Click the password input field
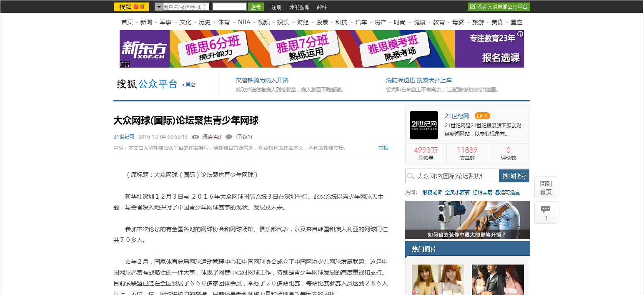The height and width of the screenshot is (295, 644). [229, 7]
